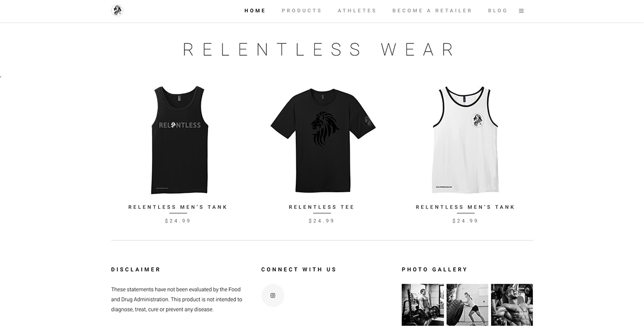
Task: Click the Photo Gallery heading
Action: pyautogui.click(x=434, y=270)
